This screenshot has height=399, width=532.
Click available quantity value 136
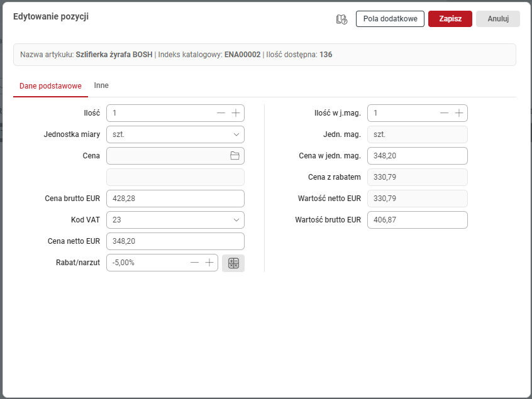[326, 55]
